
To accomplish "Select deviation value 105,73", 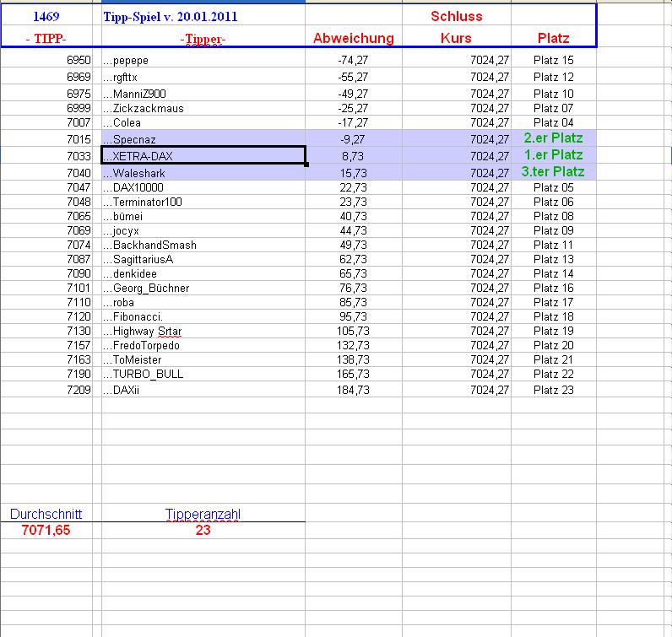I will 353,331.
